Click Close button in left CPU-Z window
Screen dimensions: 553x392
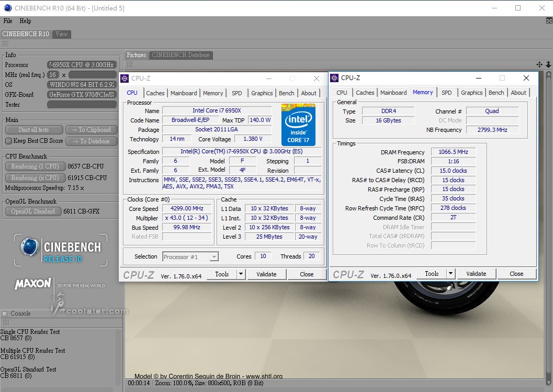tap(307, 274)
